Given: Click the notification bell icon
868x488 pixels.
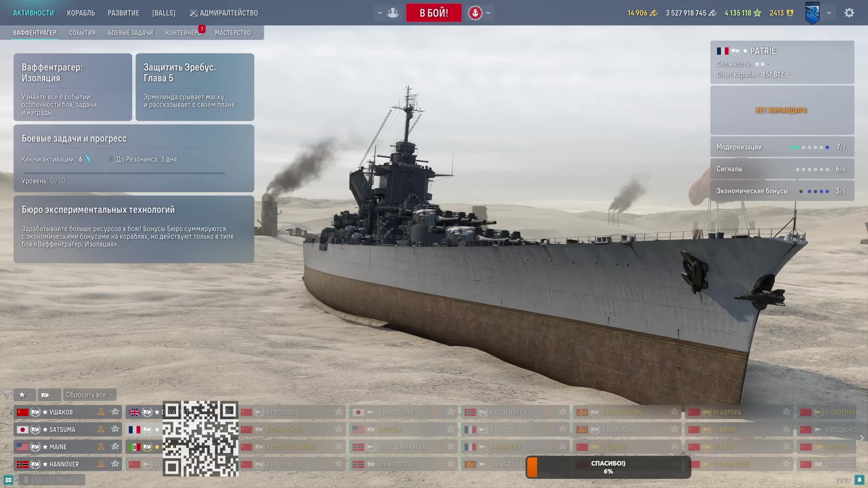Looking at the screenshot, I should (859, 480).
